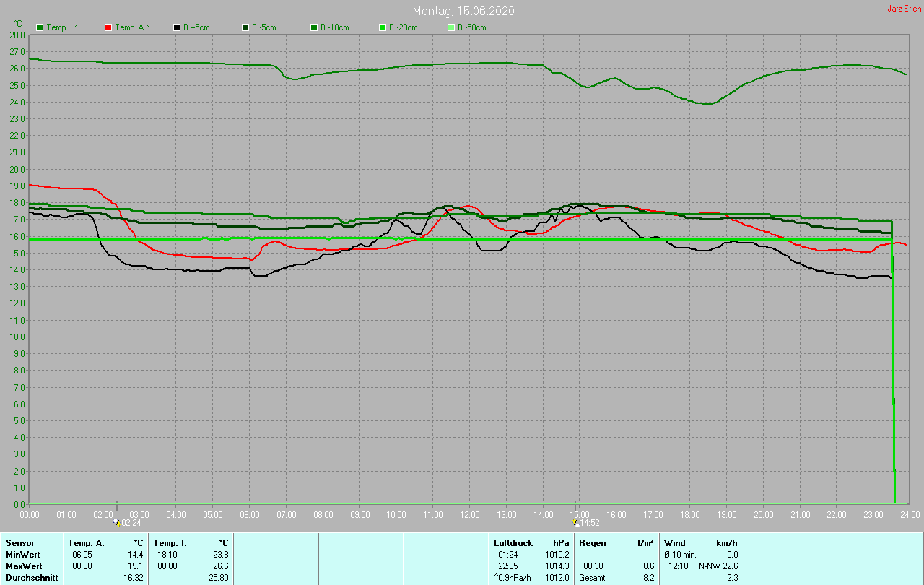Select the MinWert row label
924x585 pixels.
click(x=24, y=554)
